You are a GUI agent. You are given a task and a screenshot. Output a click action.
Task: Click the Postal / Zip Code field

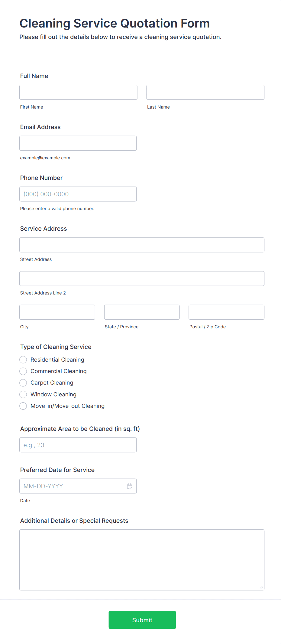click(x=226, y=312)
